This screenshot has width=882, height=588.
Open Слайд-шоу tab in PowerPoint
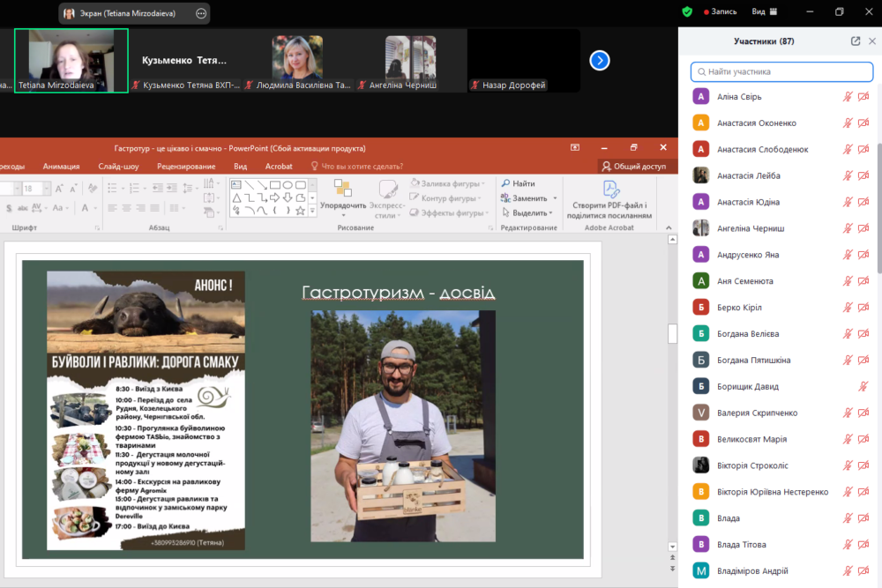point(118,167)
